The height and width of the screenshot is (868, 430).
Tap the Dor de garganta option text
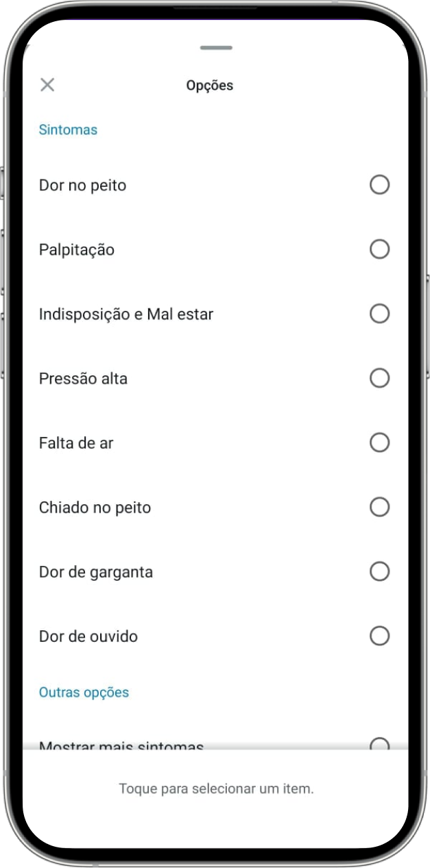click(x=95, y=572)
